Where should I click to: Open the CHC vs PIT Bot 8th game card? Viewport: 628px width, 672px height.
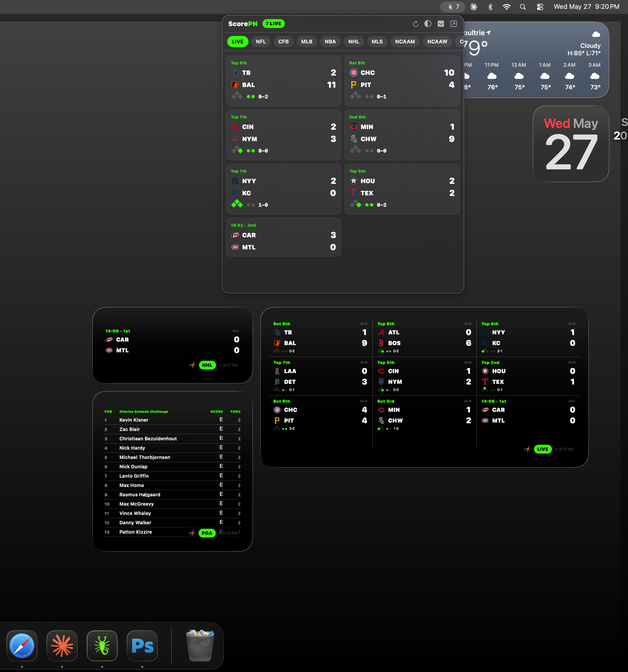pyautogui.click(x=402, y=81)
